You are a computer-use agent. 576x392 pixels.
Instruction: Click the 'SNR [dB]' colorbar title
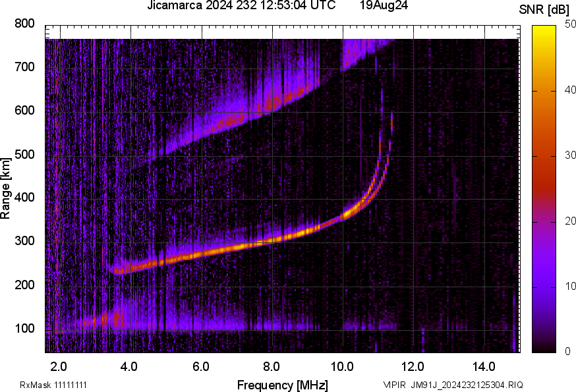[x=544, y=10]
